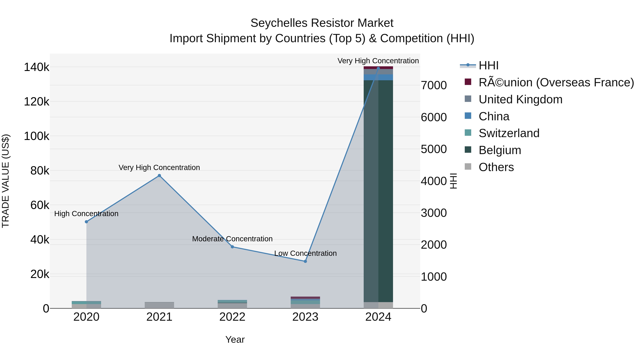Click the 2022 x-axis tick label
Image resolution: width=644 pixels, height=362 pixels.
pos(232,317)
